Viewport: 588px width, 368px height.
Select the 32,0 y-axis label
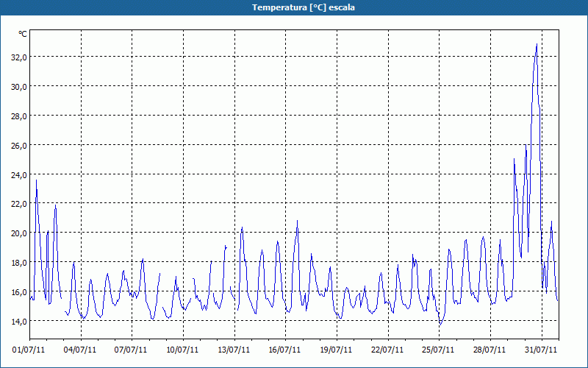[19, 57]
